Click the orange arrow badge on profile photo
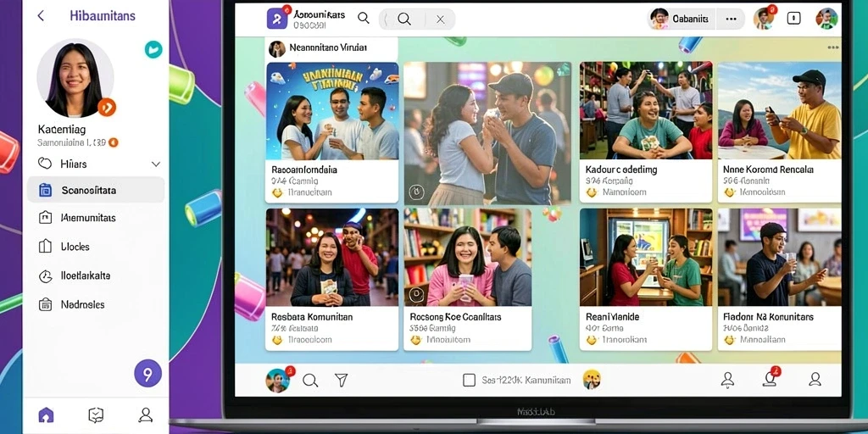 coord(107,108)
